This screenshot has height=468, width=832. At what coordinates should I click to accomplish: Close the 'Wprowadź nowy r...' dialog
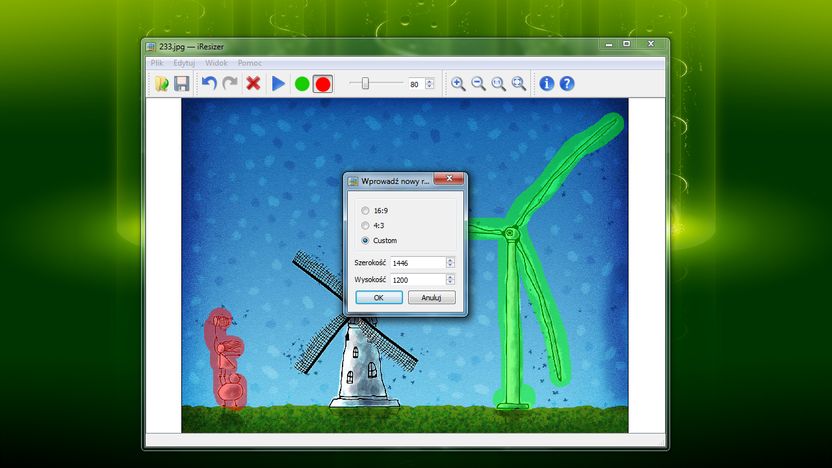coord(449,178)
